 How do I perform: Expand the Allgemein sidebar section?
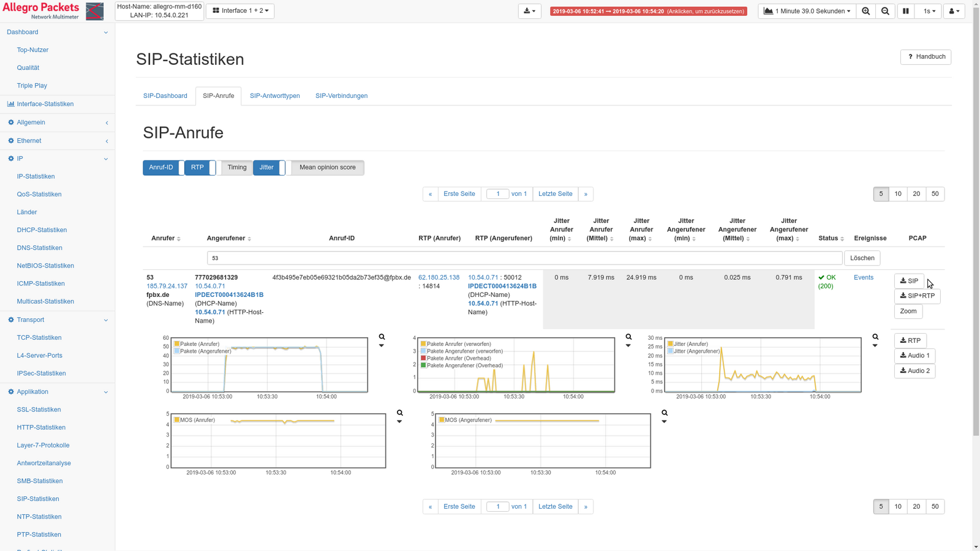58,122
